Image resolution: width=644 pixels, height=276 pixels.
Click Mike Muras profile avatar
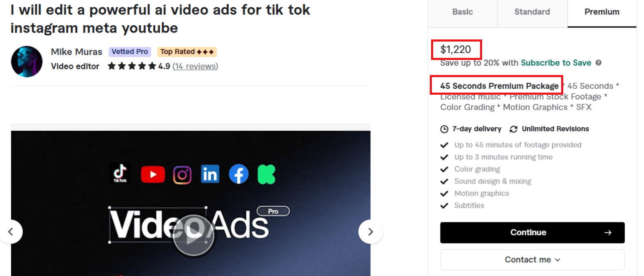click(27, 61)
